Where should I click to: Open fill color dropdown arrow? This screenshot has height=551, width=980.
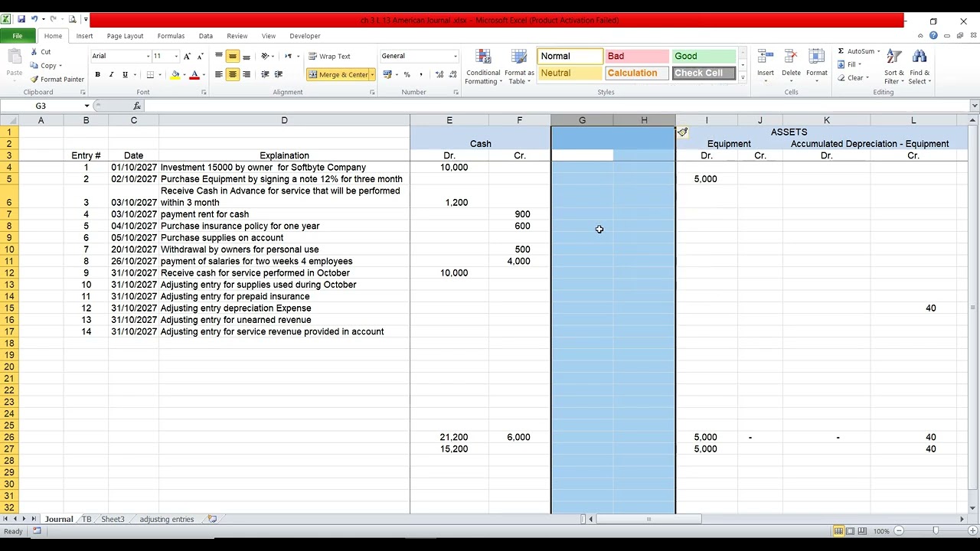[185, 74]
